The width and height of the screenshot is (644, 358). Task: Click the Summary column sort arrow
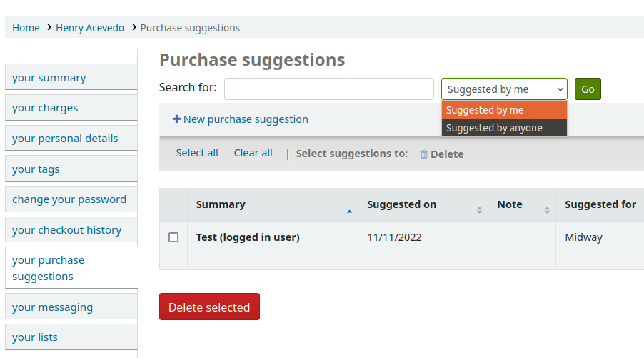[x=349, y=211]
